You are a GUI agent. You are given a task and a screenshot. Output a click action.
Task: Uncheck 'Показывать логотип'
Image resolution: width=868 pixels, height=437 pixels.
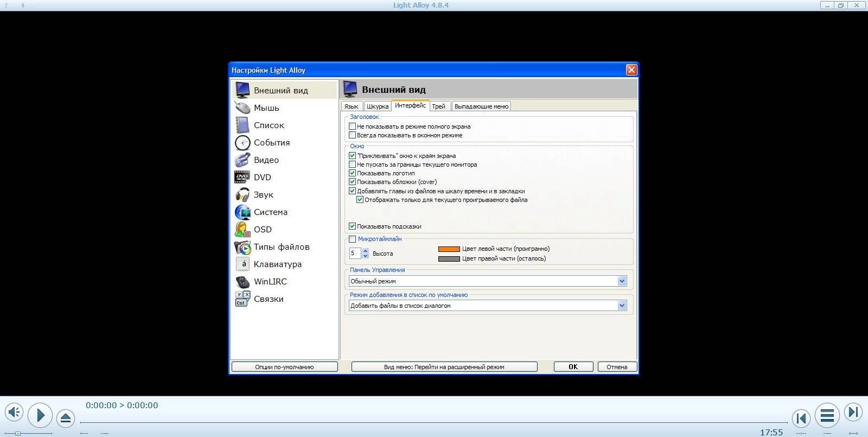pos(352,173)
